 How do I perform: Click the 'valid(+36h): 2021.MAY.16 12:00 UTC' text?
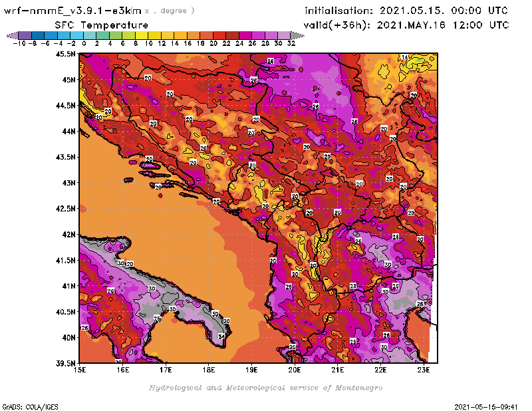(406, 25)
